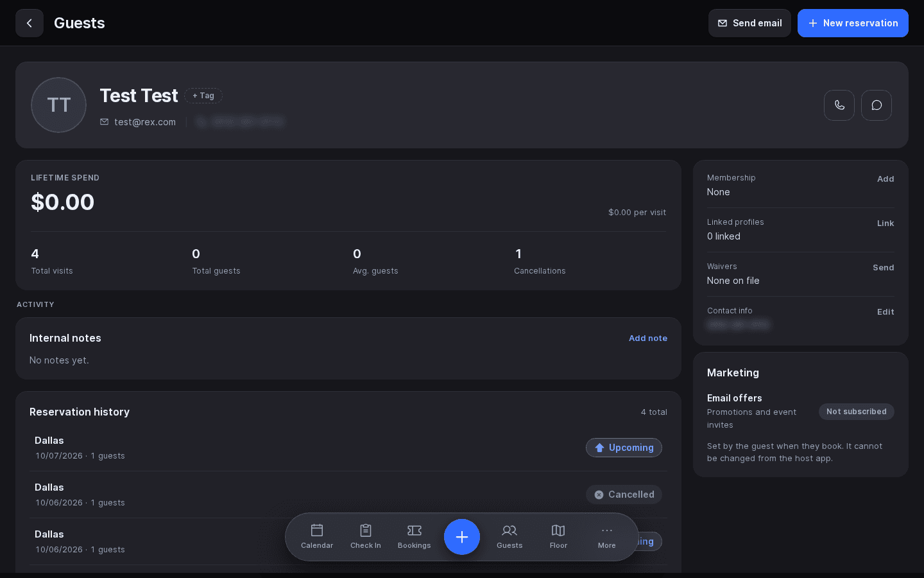Click the Send email button
The width and height of the screenshot is (924, 578).
click(x=749, y=23)
